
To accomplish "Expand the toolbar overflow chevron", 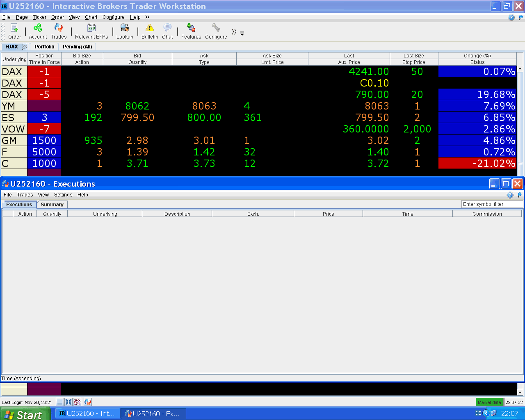I will [x=234, y=32].
